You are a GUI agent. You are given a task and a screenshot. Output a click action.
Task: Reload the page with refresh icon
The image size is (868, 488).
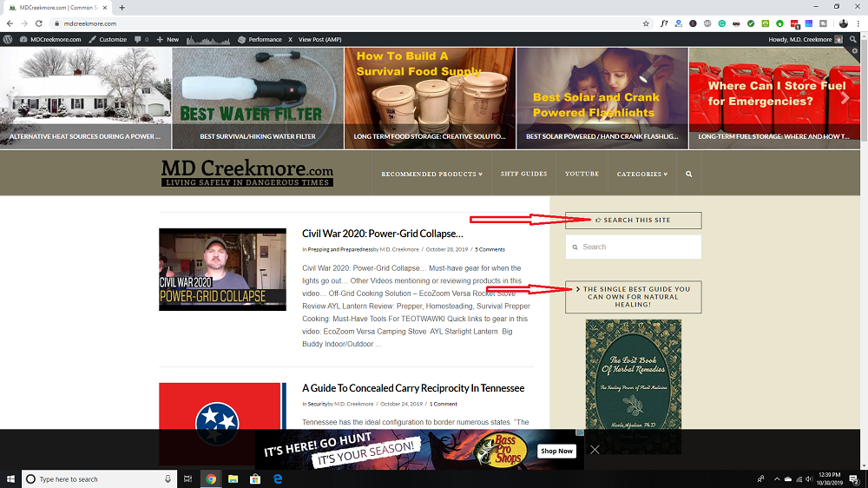(x=39, y=23)
